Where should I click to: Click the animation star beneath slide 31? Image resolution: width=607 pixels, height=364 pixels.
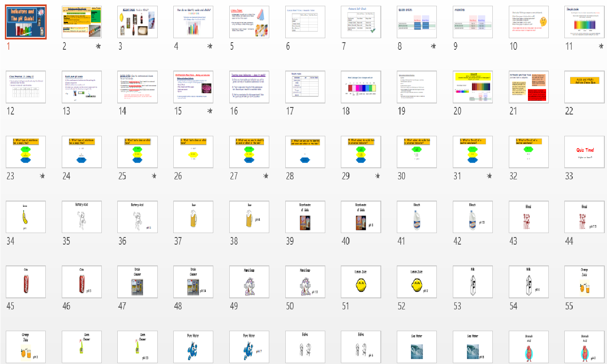point(489,175)
